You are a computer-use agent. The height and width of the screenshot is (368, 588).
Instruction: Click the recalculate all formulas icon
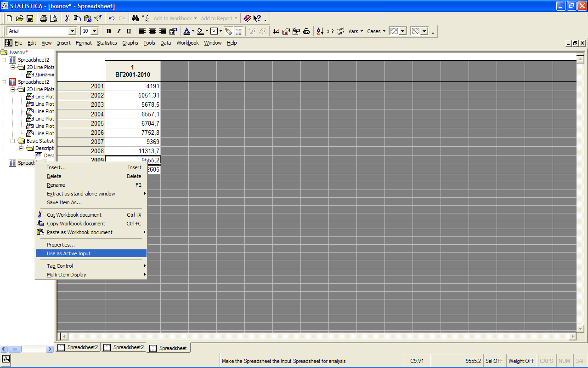(x=340, y=31)
